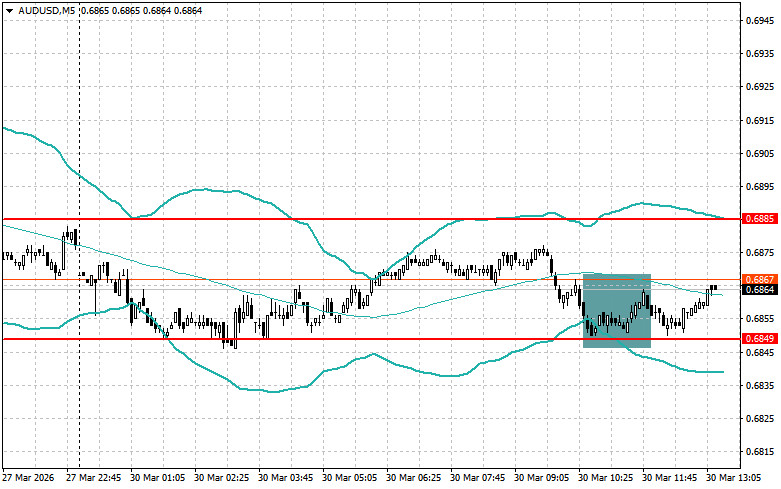Select the 0.6895 price scale value
Viewport: 781px width, 489px height.
click(760, 186)
